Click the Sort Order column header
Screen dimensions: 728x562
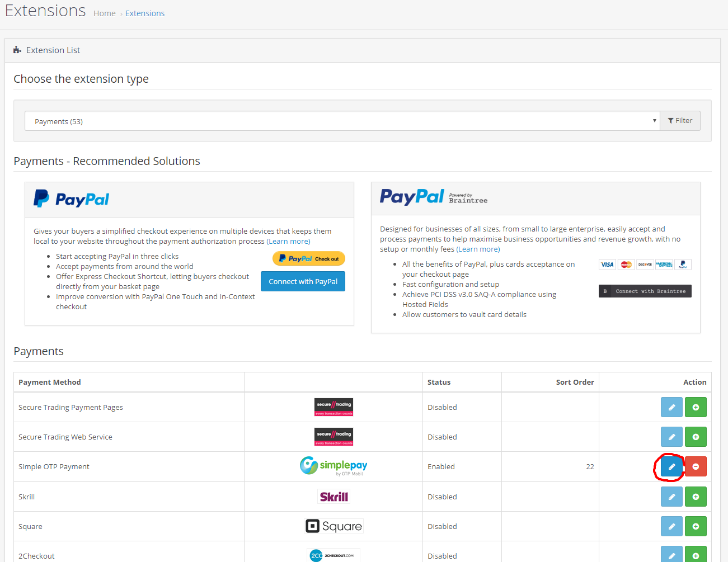point(575,382)
